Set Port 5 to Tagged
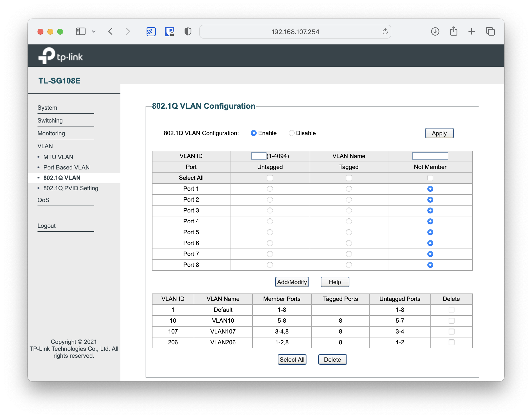Image resolution: width=532 pixels, height=418 pixels. coord(349,232)
